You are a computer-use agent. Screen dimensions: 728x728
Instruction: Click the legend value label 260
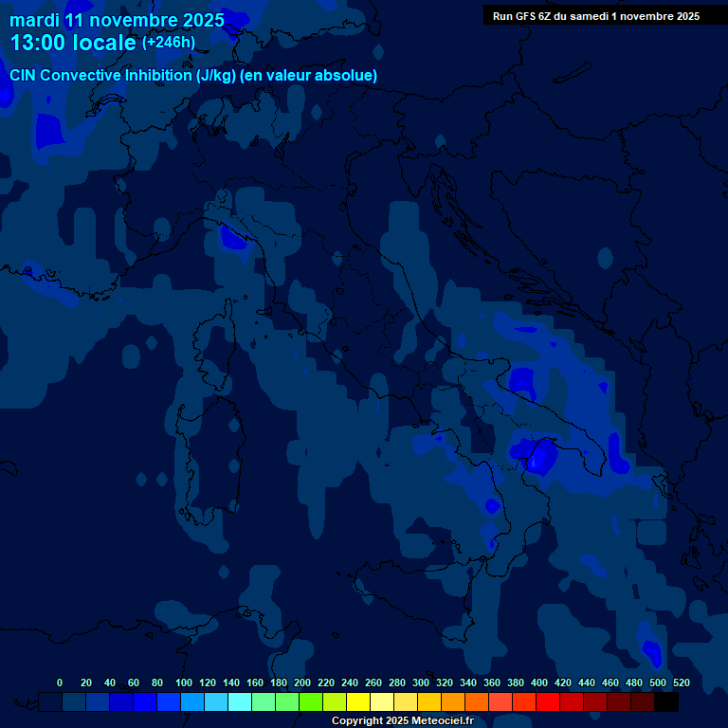[x=373, y=682]
